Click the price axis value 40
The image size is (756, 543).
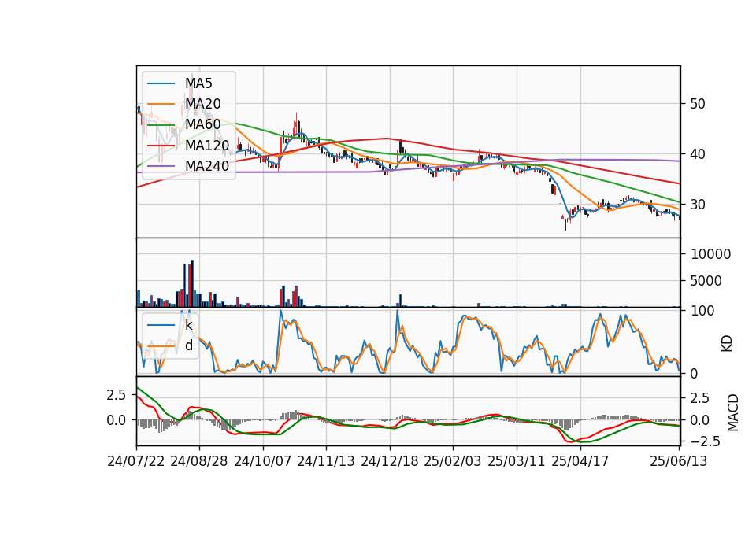(698, 154)
